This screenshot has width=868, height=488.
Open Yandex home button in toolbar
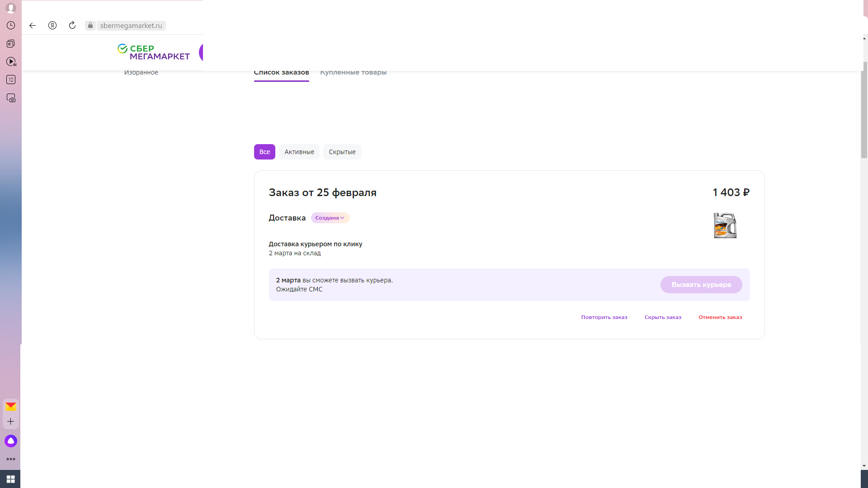(x=52, y=26)
